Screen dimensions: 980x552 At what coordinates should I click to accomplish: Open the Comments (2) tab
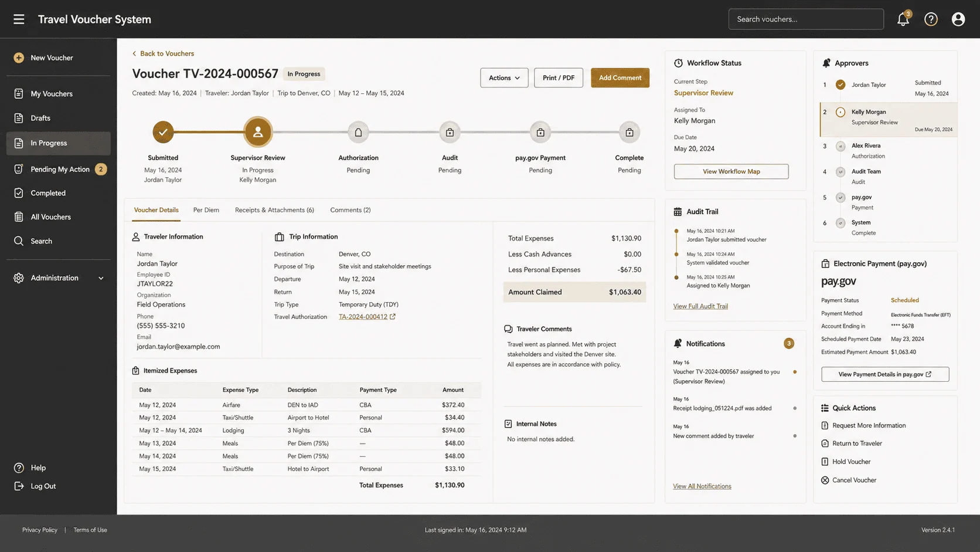(x=351, y=210)
